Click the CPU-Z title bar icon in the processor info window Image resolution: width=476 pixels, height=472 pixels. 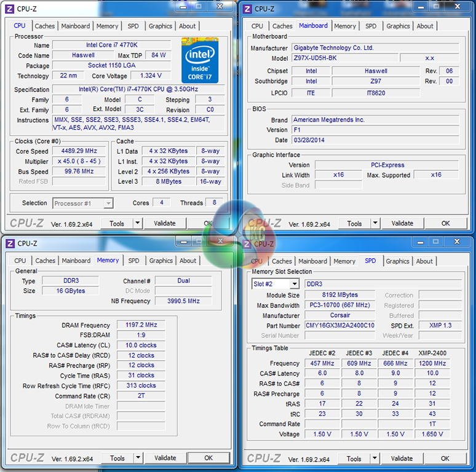pos(10,9)
